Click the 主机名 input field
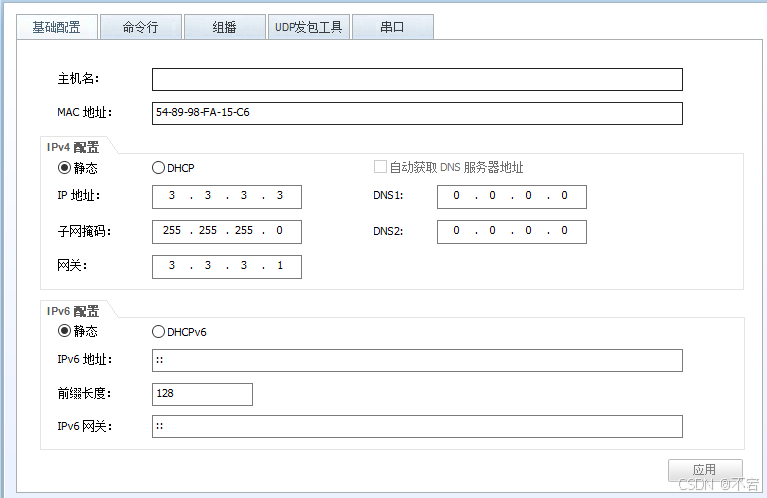767x498 pixels. point(417,79)
